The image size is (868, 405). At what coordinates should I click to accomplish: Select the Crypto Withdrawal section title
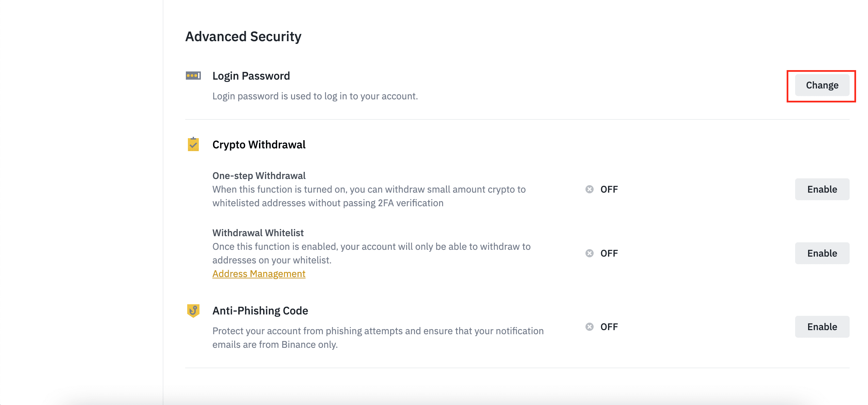[x=259, y=145]
